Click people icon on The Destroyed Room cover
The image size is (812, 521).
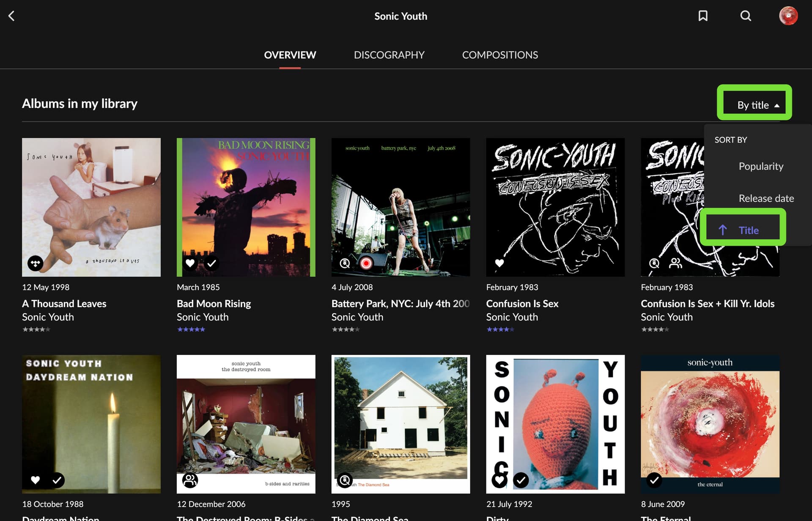pos(190,480)
